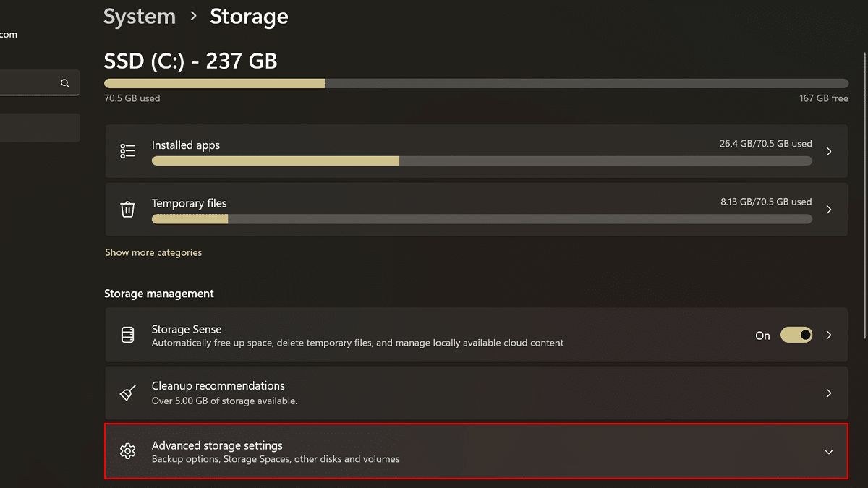Go back to System breadcrumb

[x=140, y=17]
